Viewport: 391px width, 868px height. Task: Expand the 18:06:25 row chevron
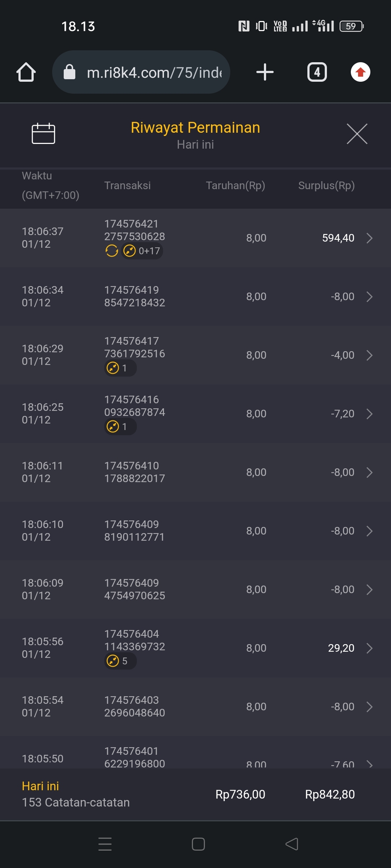point(369,414)
